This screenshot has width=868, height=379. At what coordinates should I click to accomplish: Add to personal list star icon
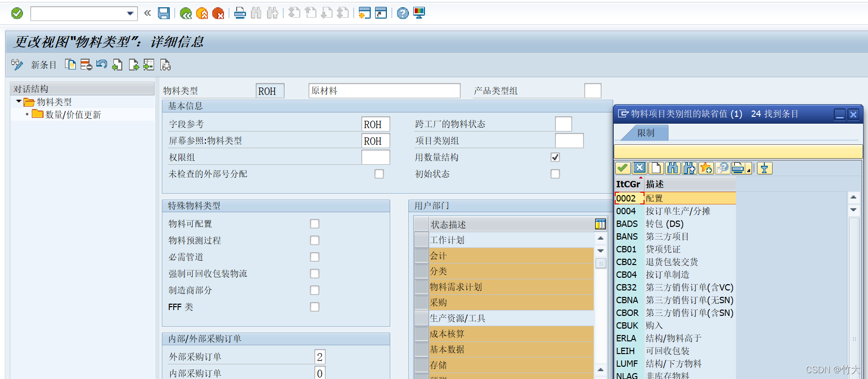click(706, 168)
